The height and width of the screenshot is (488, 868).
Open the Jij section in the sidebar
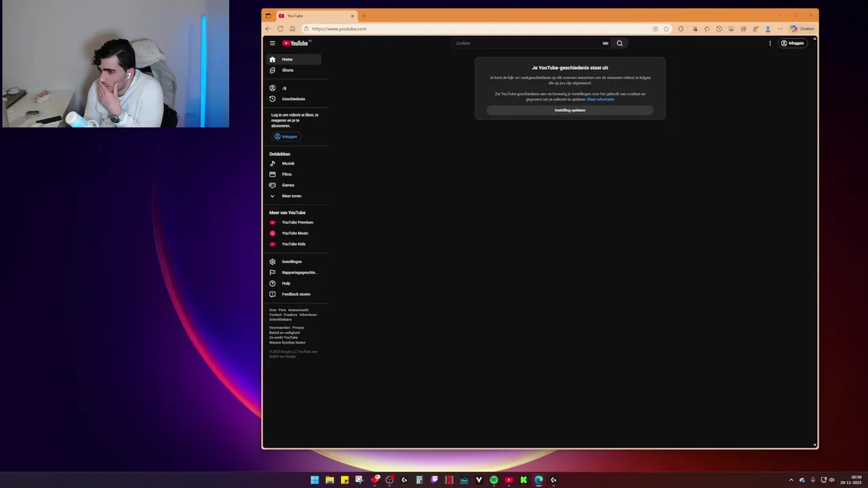[x=294, y=88]
